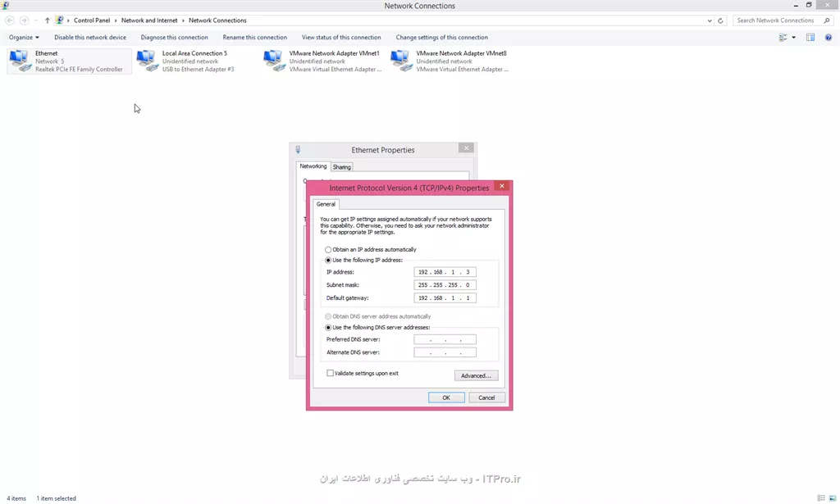The image size is (840, 504).
Task: Select the VMware Network Adapter VMnet1 icon
Action: pyautogui.click(x=273, y=61)
